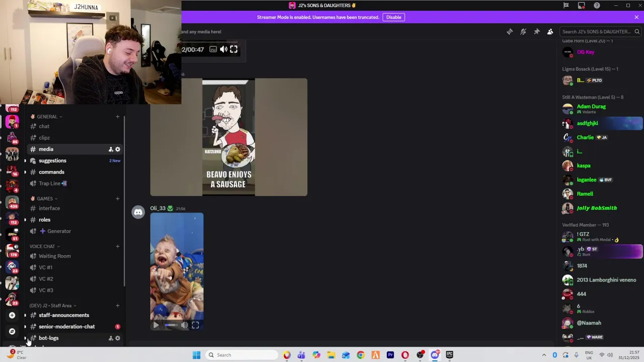Collapse the GENERAL category
This screenshot has height=362, width=644.
(47, 117)
